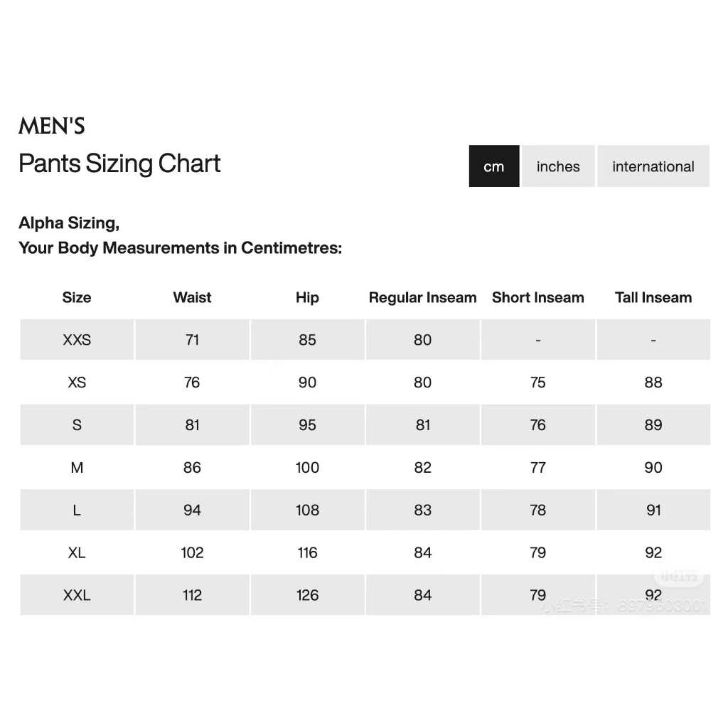Click the waist value 94 for size L

(x=192, y=510)
